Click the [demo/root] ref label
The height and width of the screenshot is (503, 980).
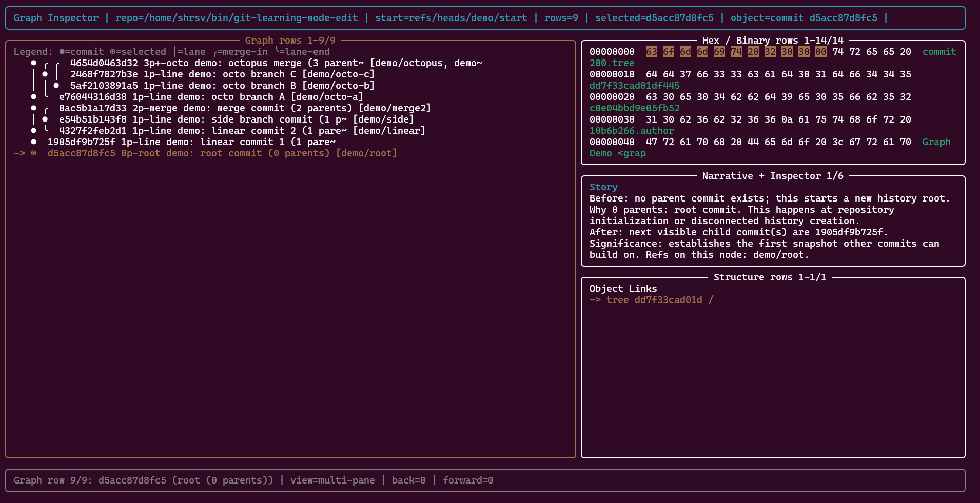pyautogui.click(x=366, y=153)
